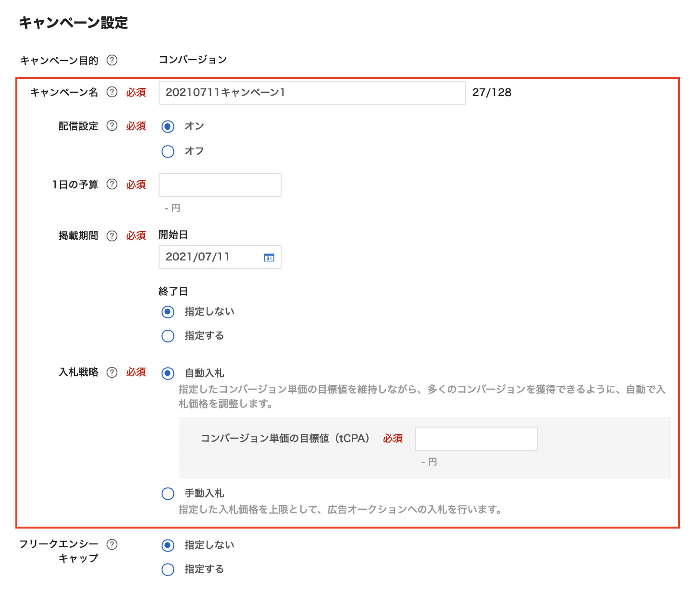Choose 指定しない for frequency cap
The image size is (692, 616).
click(167, 545)
